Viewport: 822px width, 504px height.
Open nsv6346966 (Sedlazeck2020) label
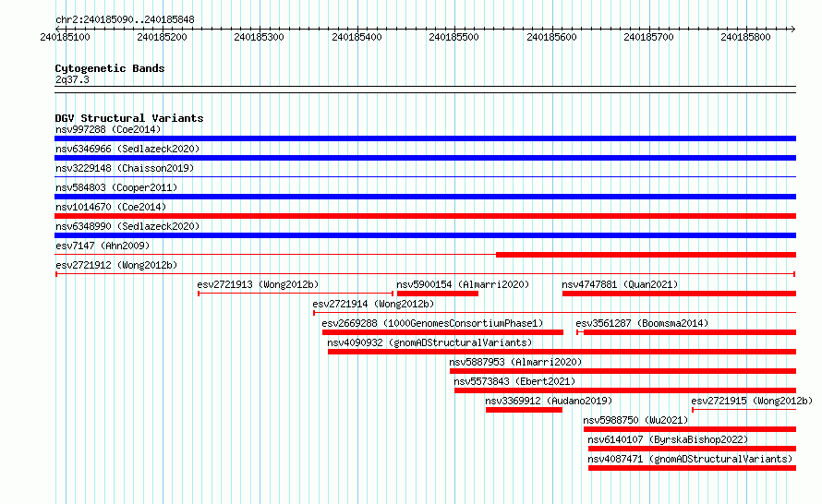(127, 149)
